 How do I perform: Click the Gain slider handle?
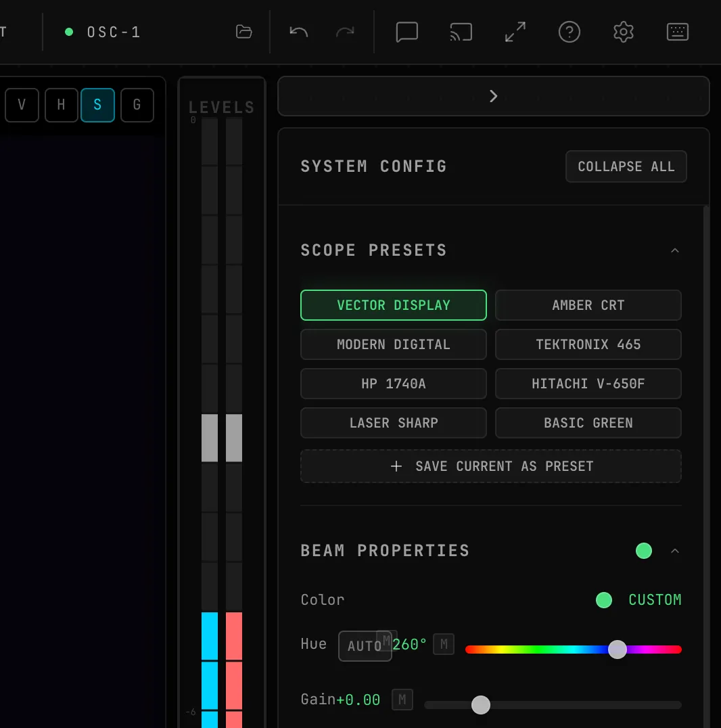coord(480,705)
